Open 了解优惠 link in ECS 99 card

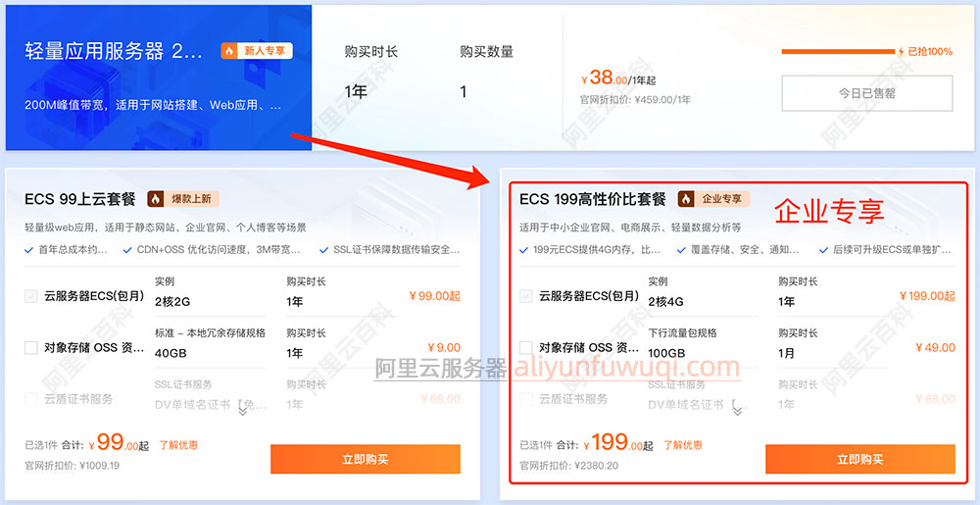tap(178, 445)
